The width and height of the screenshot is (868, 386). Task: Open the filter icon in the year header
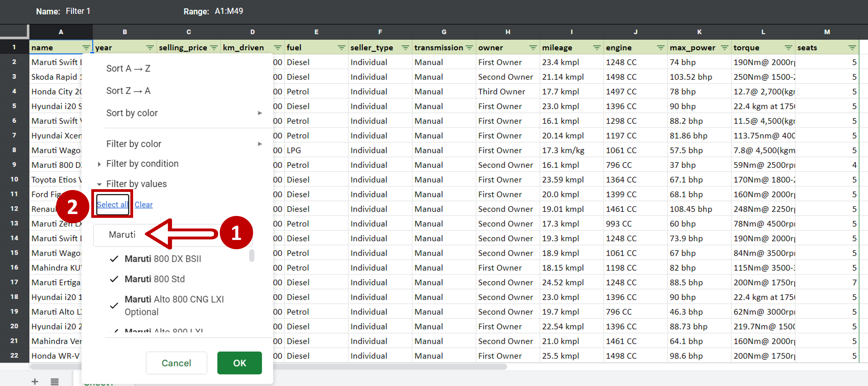[x=150, y=48]
